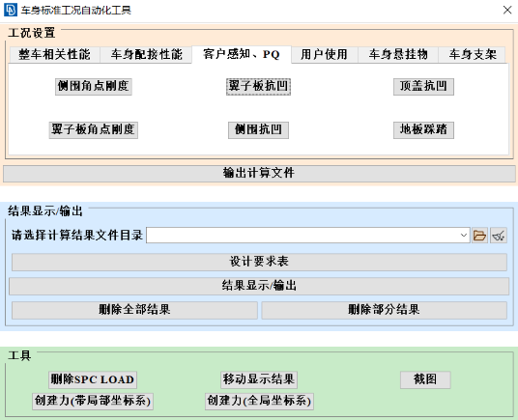Click the result file directory input field
This screenshot has width=518, height=420.
click(308, 236)
